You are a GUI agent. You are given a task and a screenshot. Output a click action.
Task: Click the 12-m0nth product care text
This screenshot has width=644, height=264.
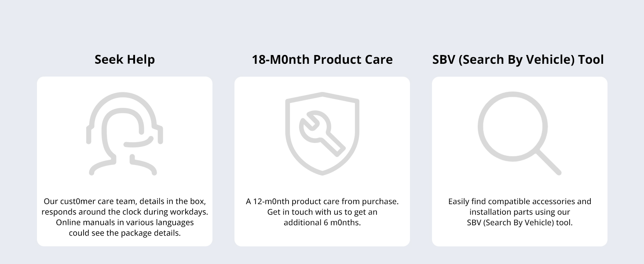pos(322,202)
